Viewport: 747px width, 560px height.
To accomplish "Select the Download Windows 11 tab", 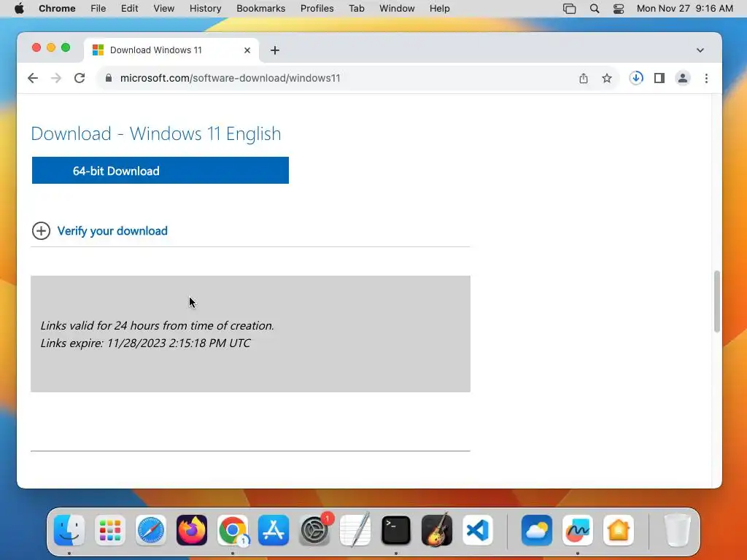I will coord(171,50).
